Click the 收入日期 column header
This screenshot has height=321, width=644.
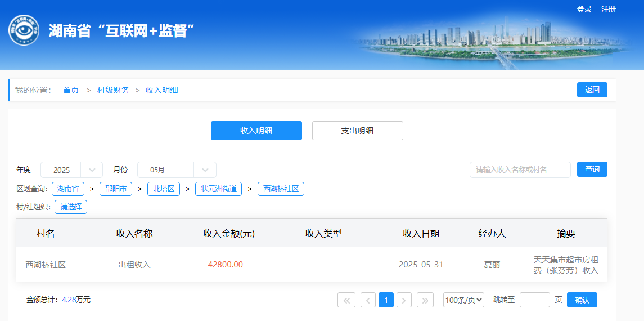[421, 234]
